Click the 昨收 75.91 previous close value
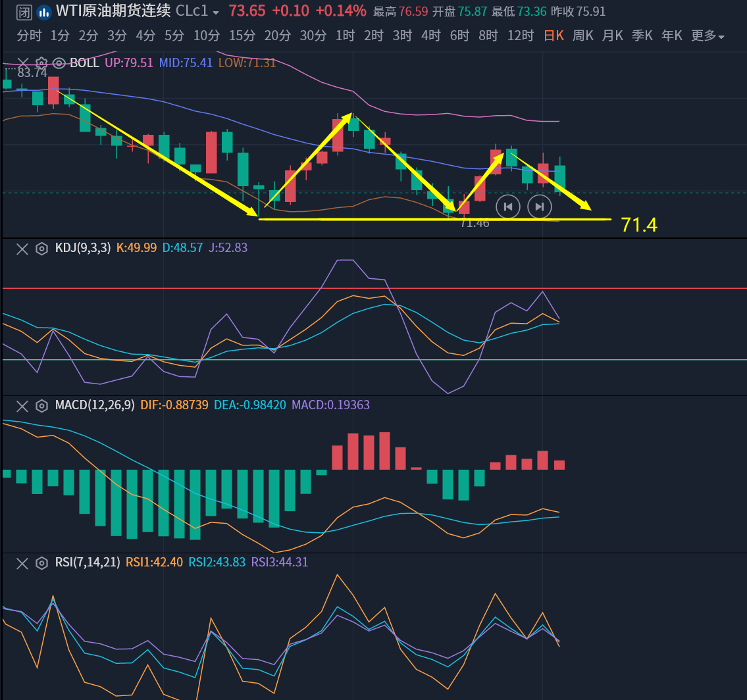747x700 pixels. pos(578,11)
